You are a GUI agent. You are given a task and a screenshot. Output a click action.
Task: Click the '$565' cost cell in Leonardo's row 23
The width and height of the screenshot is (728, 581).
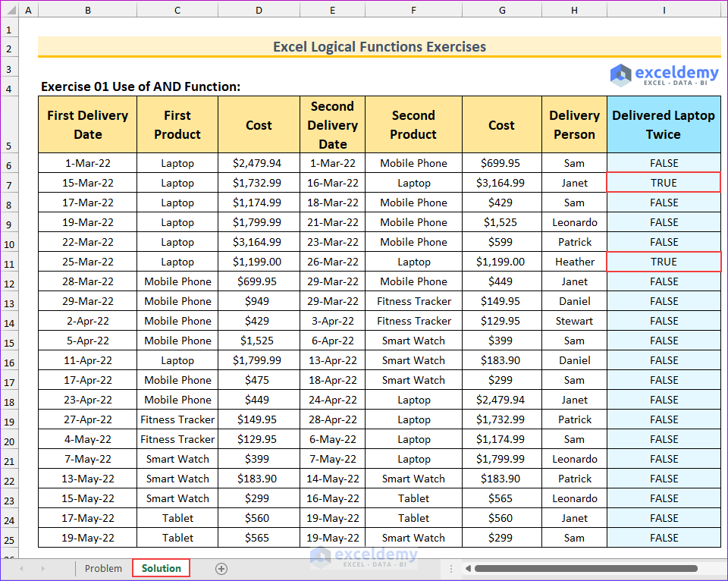[502, 498]
